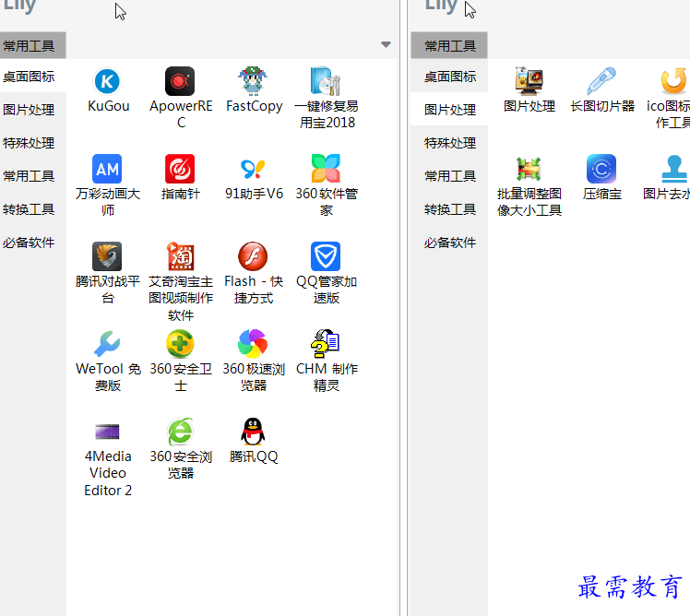
Task: Open 腾讯QQ penguin icon
Action: [x=254, y=432]
